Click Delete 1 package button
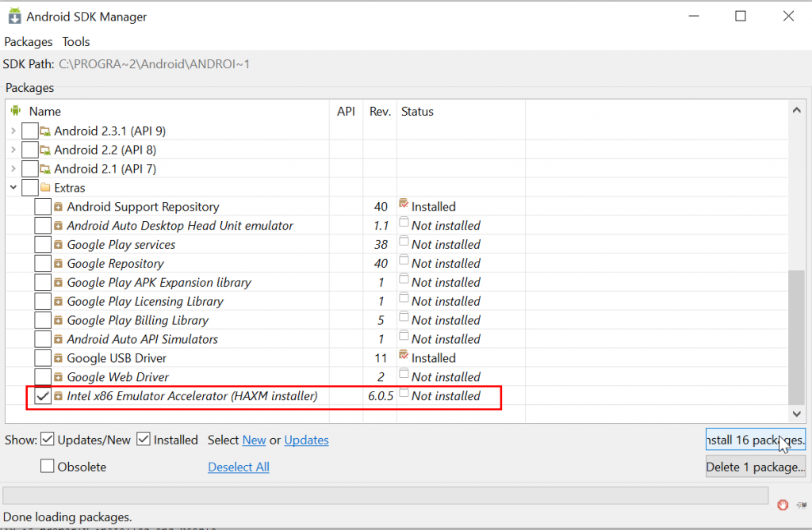812x530 pixels. (756, 467)
